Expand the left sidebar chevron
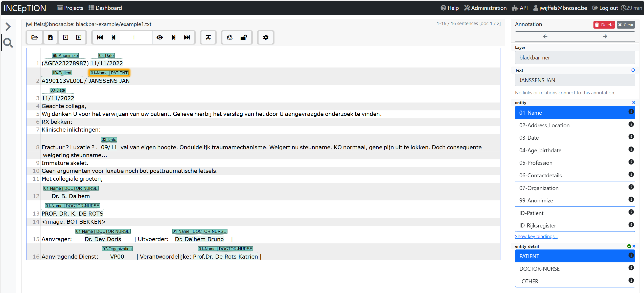Image resolution: width=644 pixels, height=293 pixels. point(8,27)
